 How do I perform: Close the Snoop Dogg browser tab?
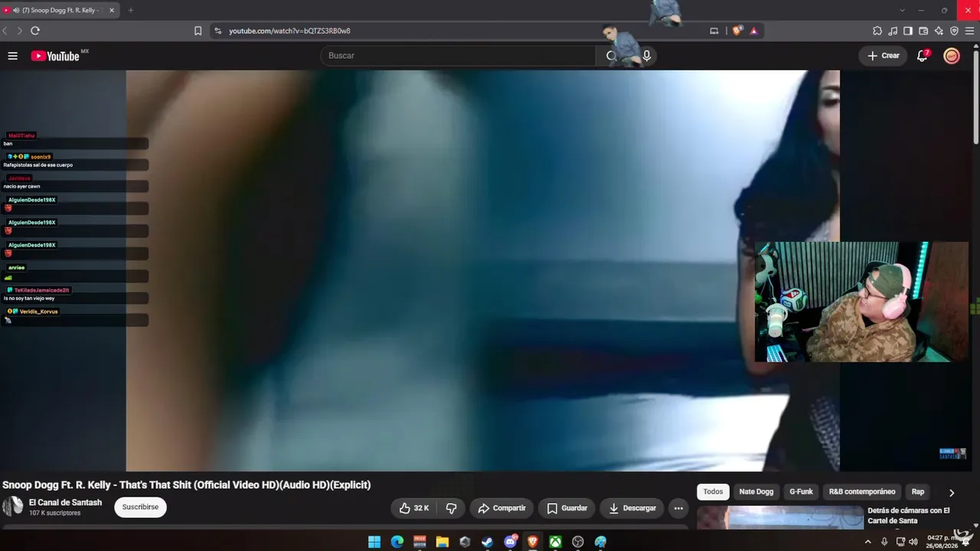[111, 10]
